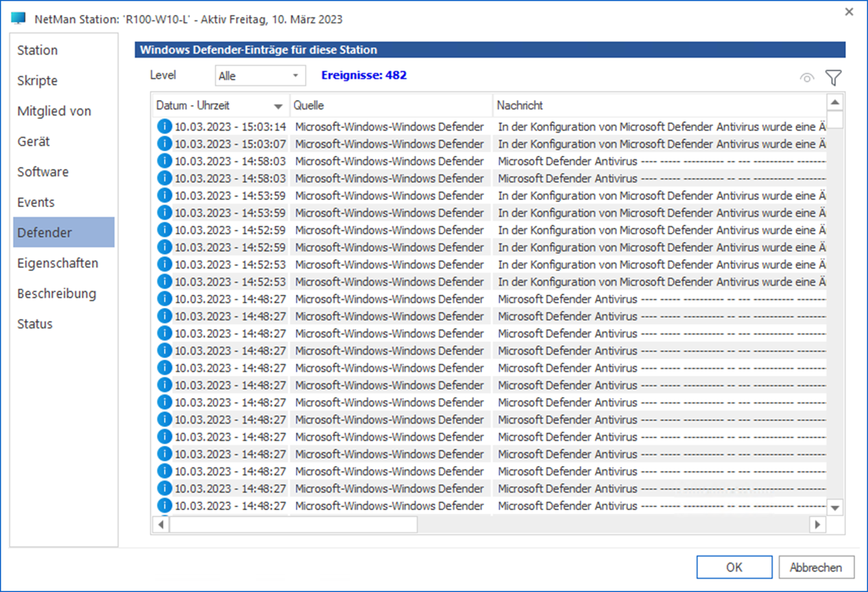
Task: Confirm the dialog with OK
Action: tap(734, 567)
